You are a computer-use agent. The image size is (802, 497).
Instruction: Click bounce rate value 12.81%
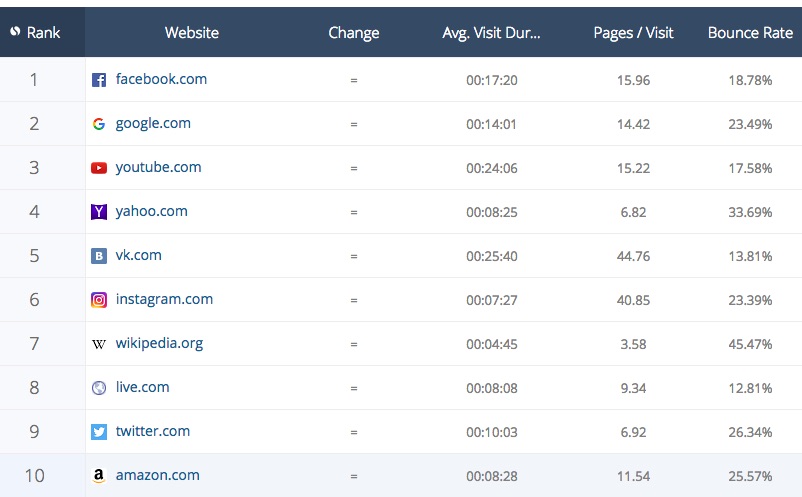point(750,388)
